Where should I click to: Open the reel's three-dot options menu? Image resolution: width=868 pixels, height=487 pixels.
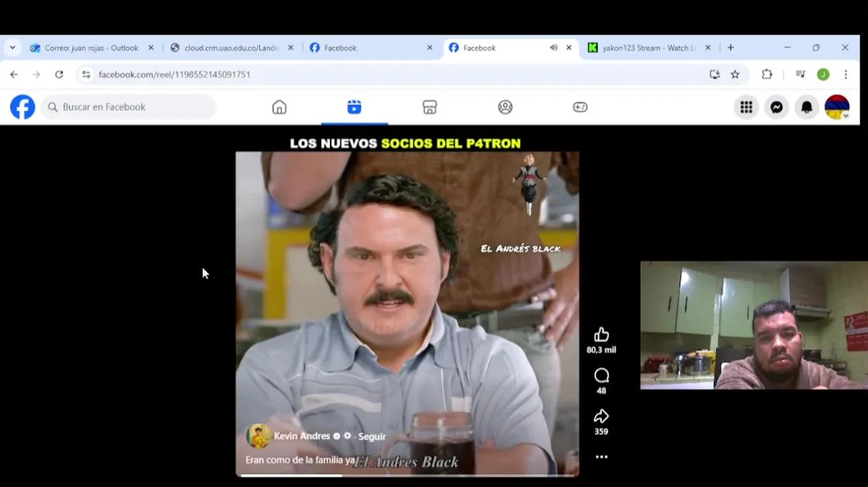click(x=601, y=457)
